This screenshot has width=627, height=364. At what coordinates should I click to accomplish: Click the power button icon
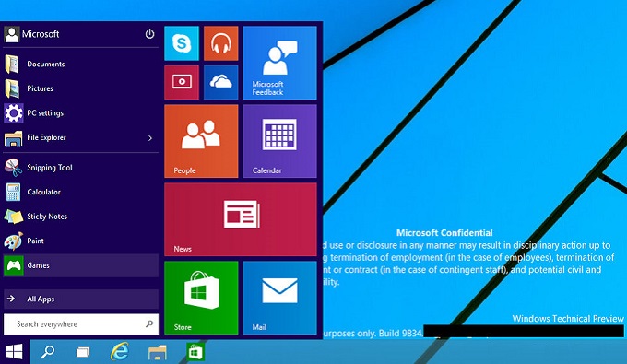click(x=149, y=34)
